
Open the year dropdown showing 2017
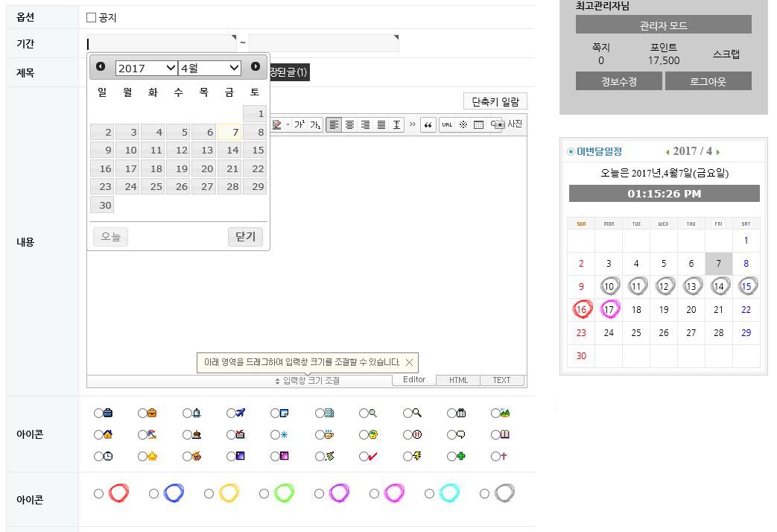click(x=146, y=69)
